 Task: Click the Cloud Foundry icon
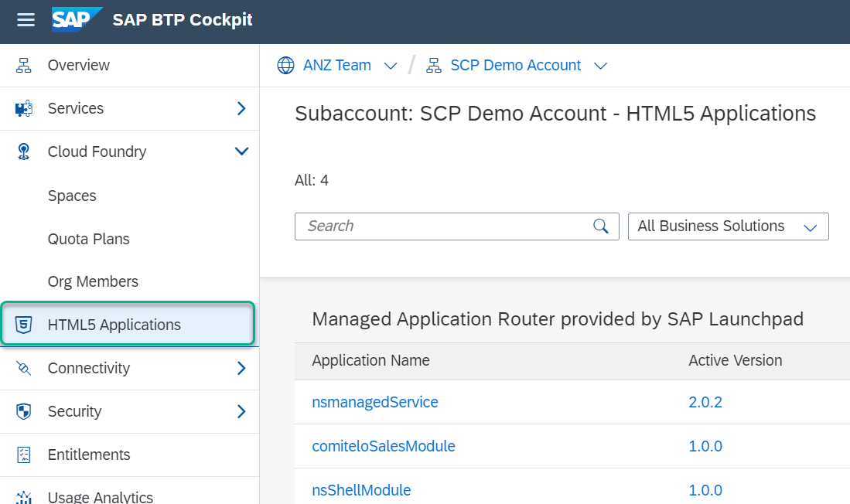[x=23, y=152]
